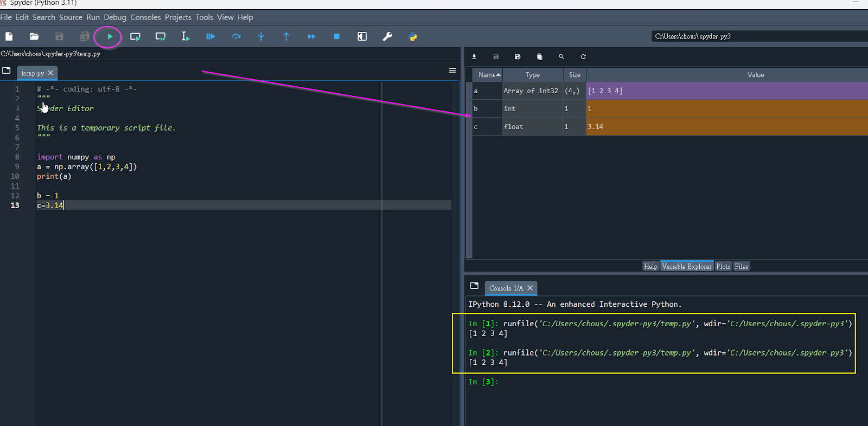Image resolution: width=868 pixels, height=426 pixels.
Task: Open the View menu
Action: click(x=225, y=17)
